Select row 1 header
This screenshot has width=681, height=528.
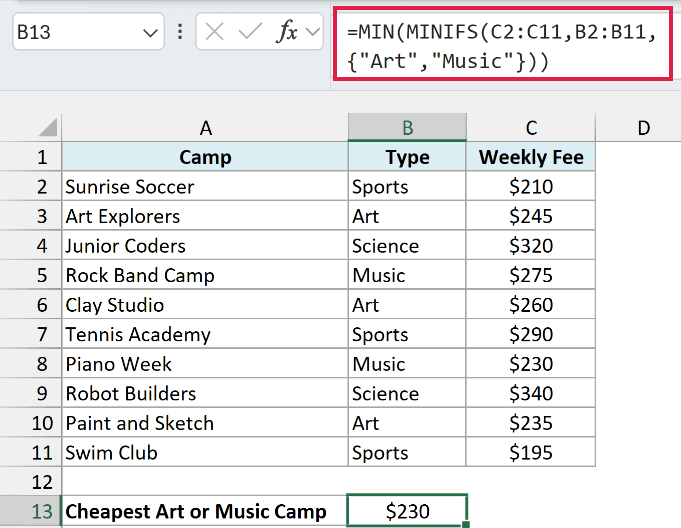point(30,157)
